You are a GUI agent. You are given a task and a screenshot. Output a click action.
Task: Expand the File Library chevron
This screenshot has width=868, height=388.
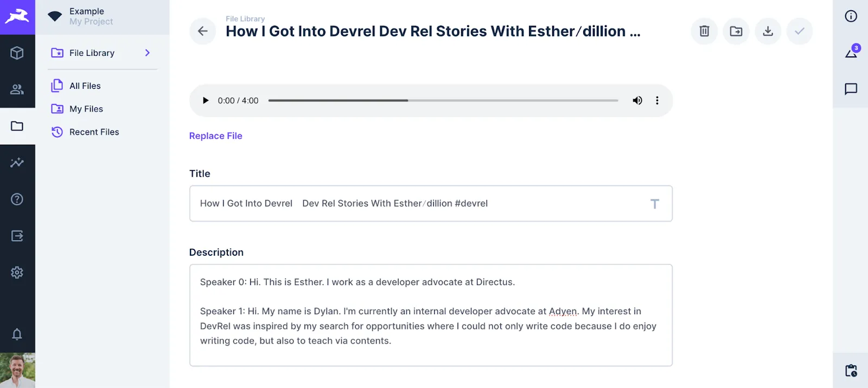pos(148,53)
